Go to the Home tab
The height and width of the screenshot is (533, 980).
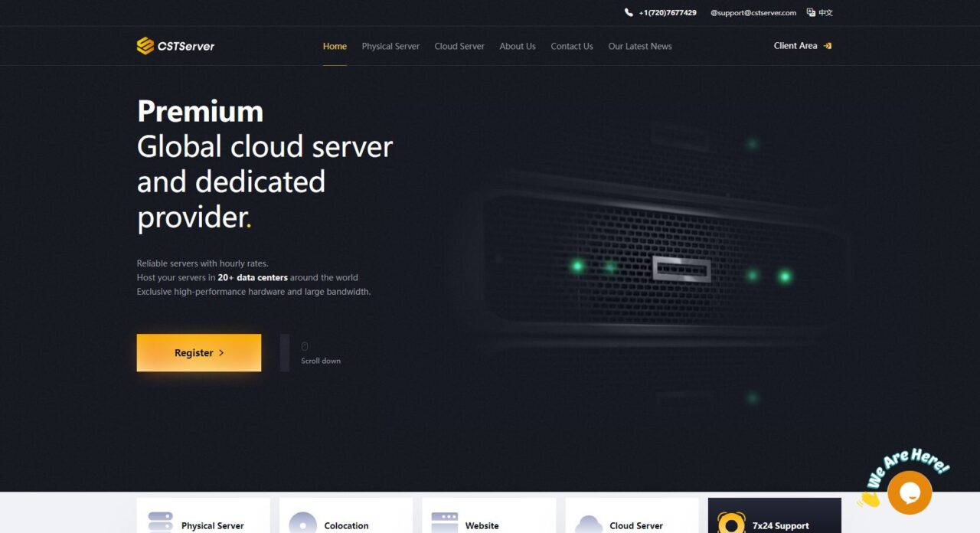coord(335,46)
